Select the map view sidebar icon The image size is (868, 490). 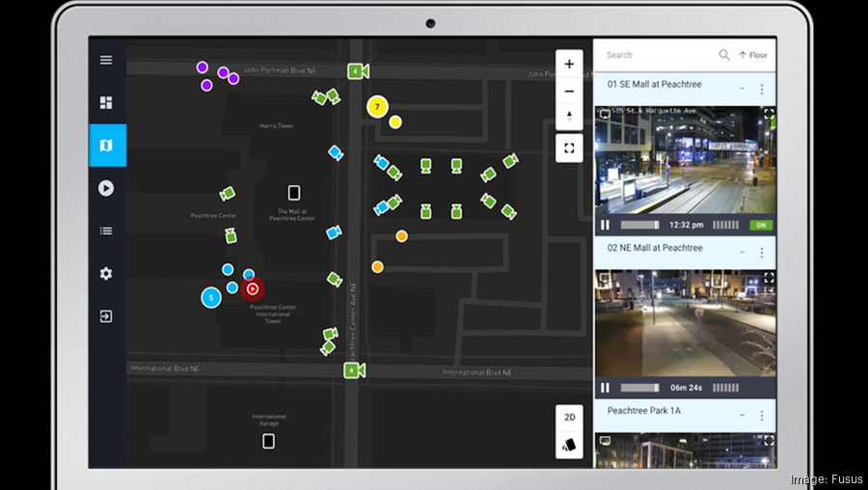[107, 145]
